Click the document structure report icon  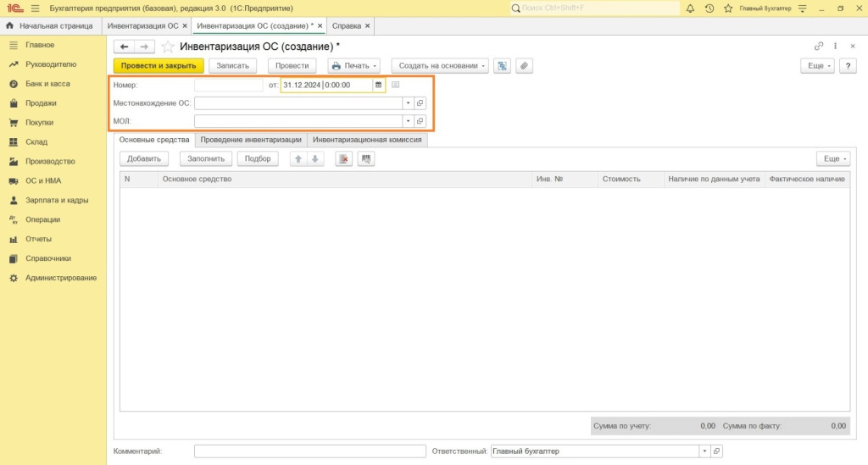click(x=502, y=66)
